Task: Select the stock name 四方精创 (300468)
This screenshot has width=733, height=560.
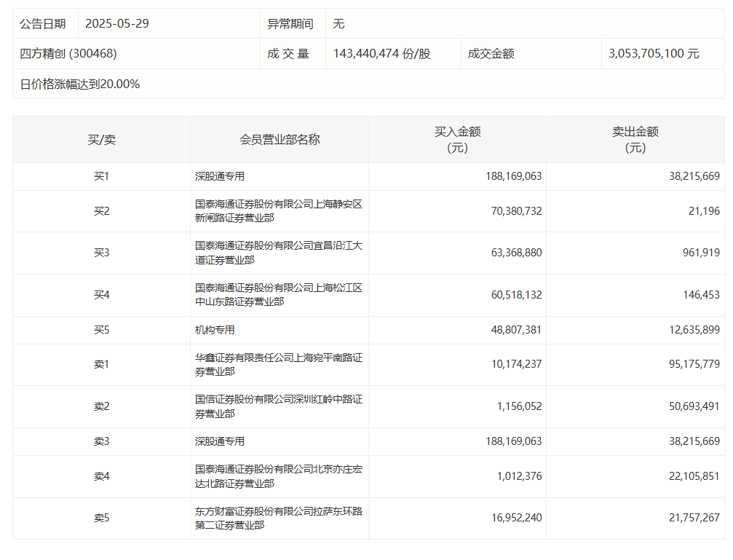Action: tap(69, 54)
